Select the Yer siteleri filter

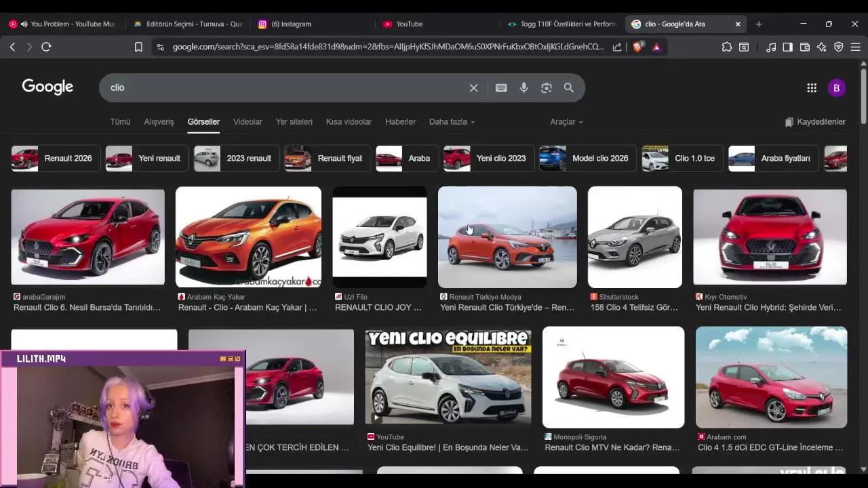pyautogui.click(x=294, y=122)
